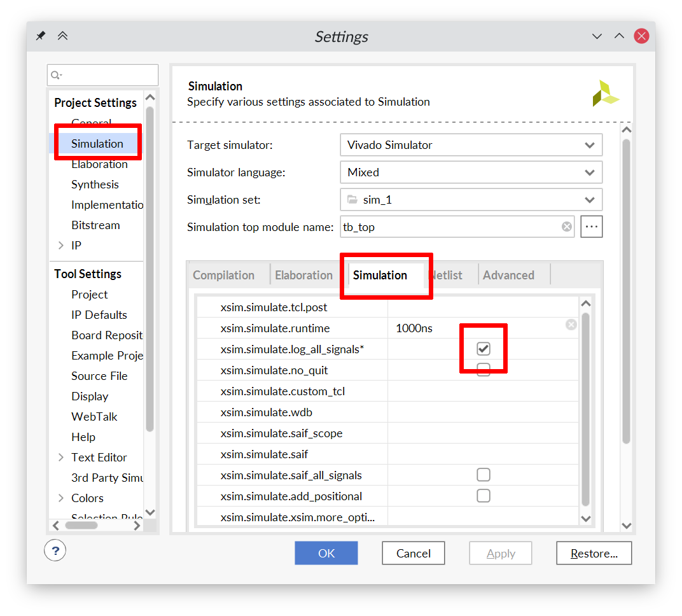The image size is (682, 616).
Task: Click the title bar down chevron
Action: 597,36
